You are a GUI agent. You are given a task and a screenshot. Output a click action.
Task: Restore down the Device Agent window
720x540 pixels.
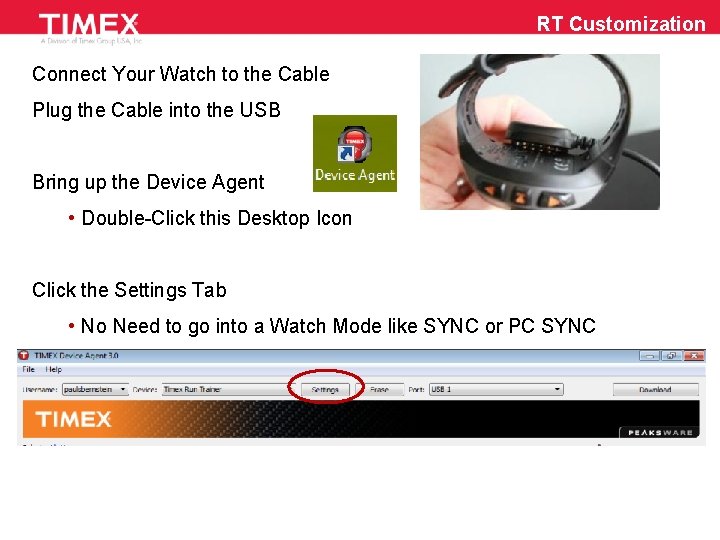pyautogui.click(x=671, y=356)
